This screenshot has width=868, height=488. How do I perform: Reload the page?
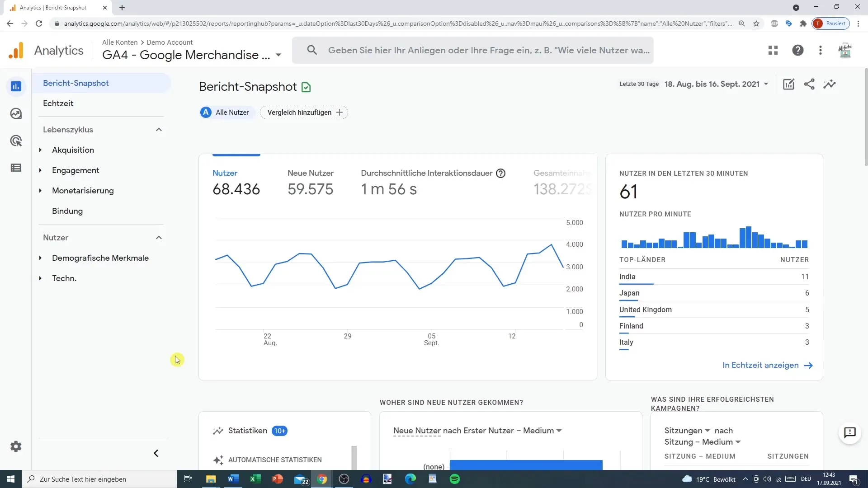[x=39, y=23]
